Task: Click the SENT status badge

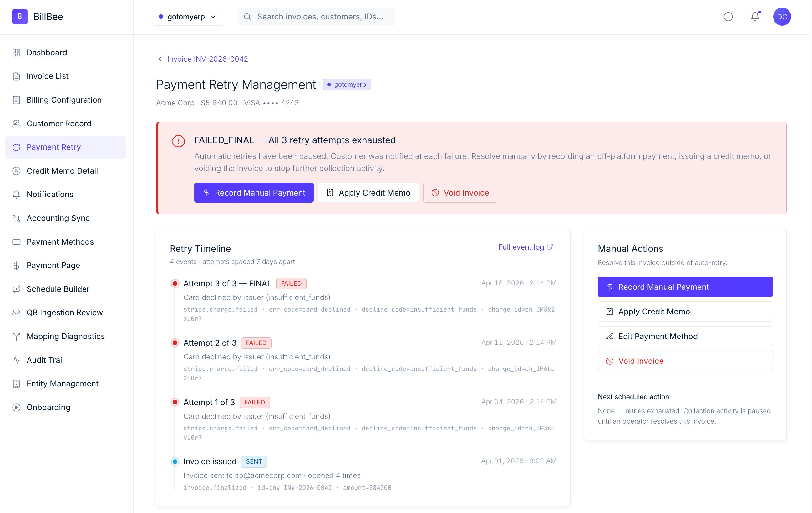Action: click(254, 461)
